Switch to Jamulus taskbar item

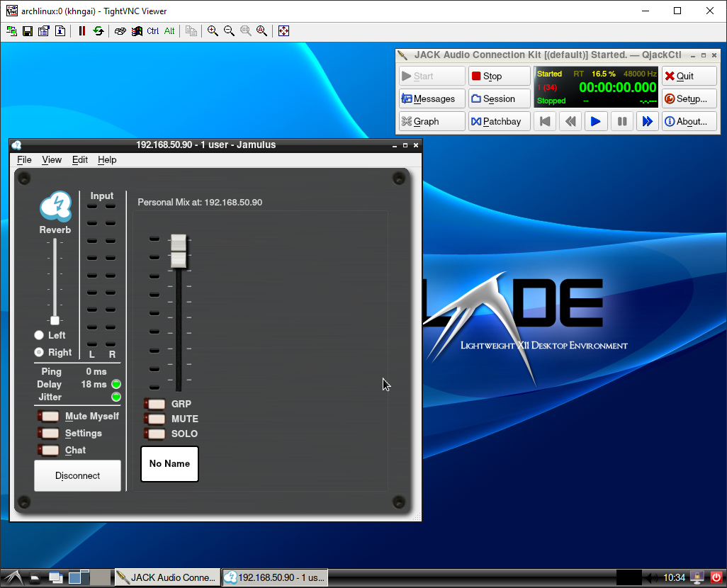[275, 577]
